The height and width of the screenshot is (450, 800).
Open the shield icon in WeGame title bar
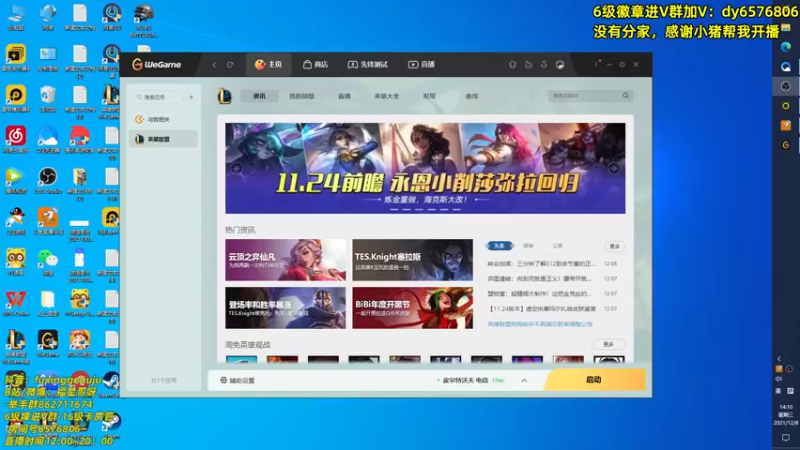[x=513, y=65]
